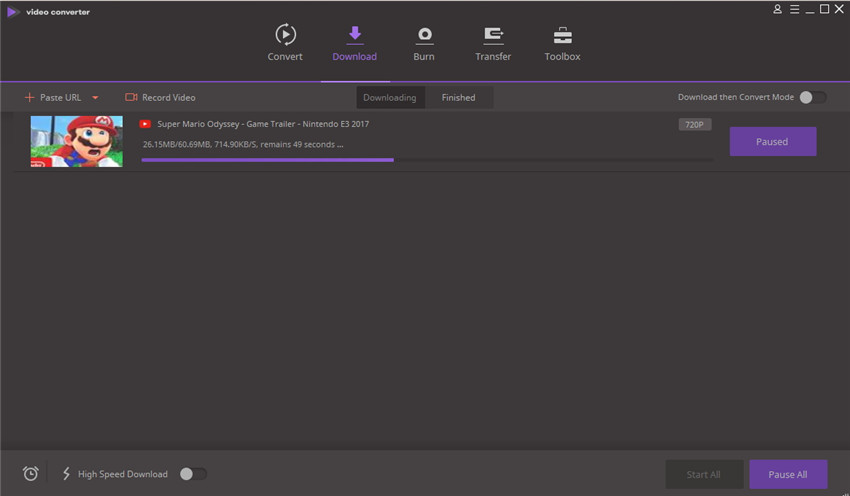Click the Start All button

(704, 474)
